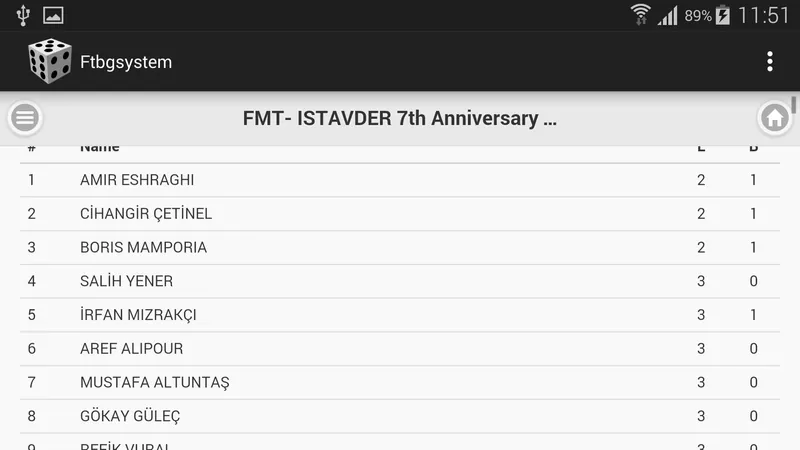Tap the 11:51 clock display
The width and height of the screenshot is (800, 450).
pos(763,15)
